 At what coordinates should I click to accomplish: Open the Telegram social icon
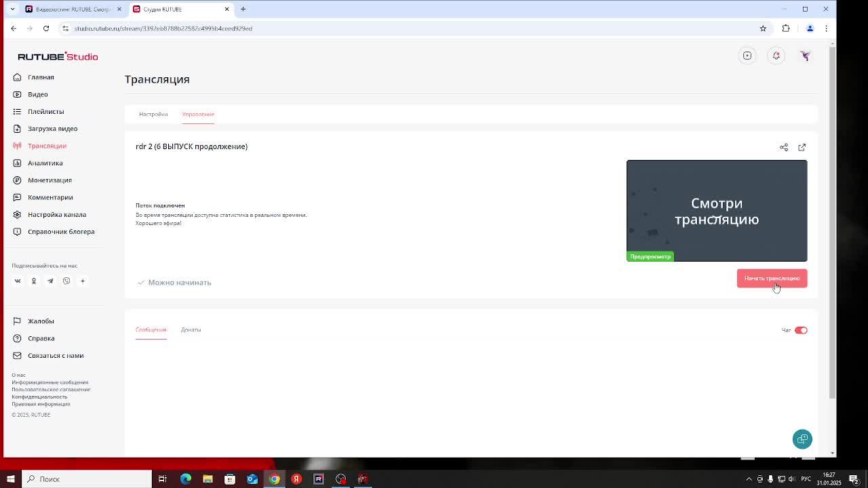point(50,281)
